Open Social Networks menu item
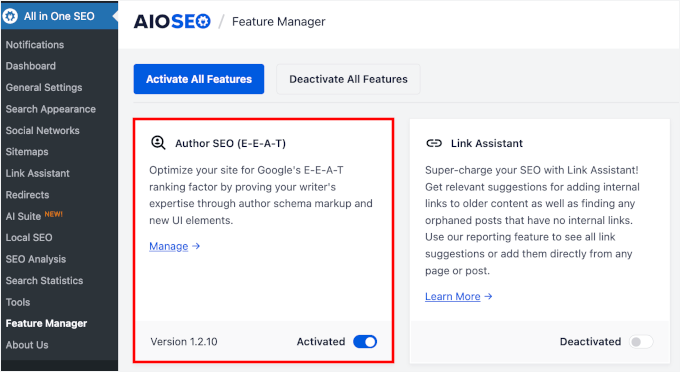Image resolution: width=680 pixels, height=372 pixels. point(42,131)
